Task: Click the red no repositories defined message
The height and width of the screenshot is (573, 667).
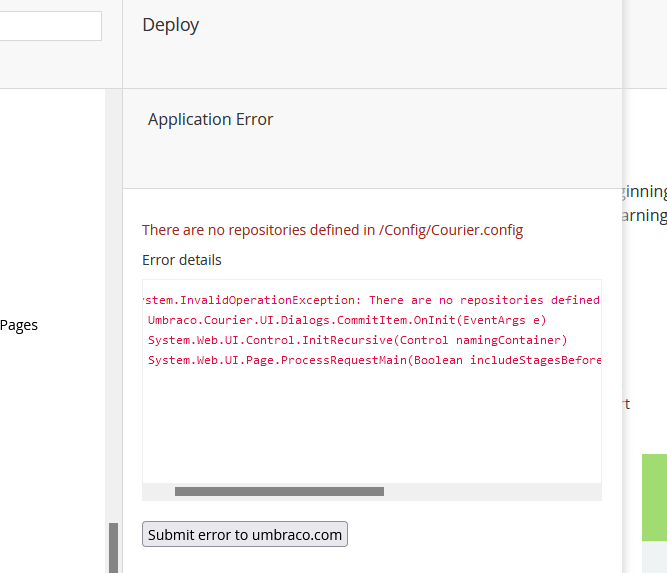Action: (332, 230)
